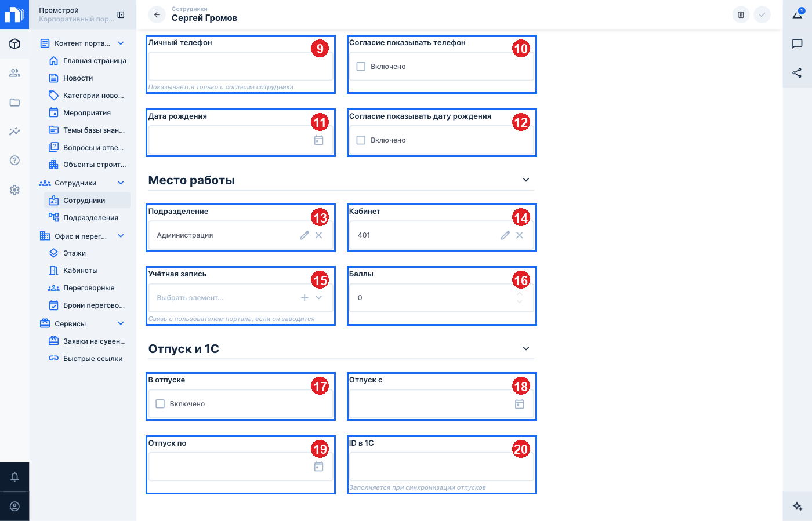The image size is (812, 521).
Task: Click the save checkmark icon in header
Action: (762, 14)
